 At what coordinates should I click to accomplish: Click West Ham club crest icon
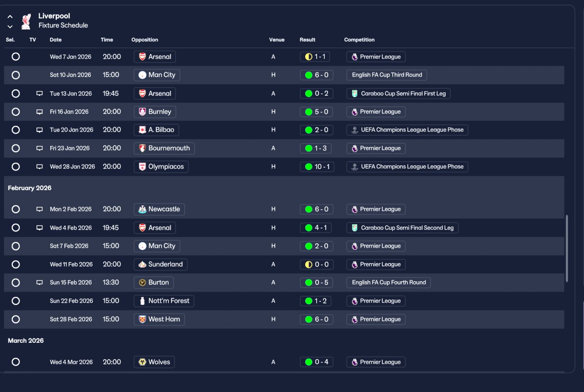142,320
